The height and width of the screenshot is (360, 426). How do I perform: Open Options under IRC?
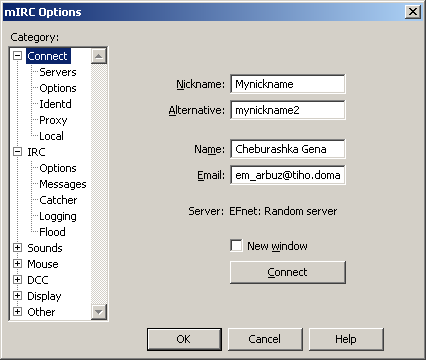58,168
